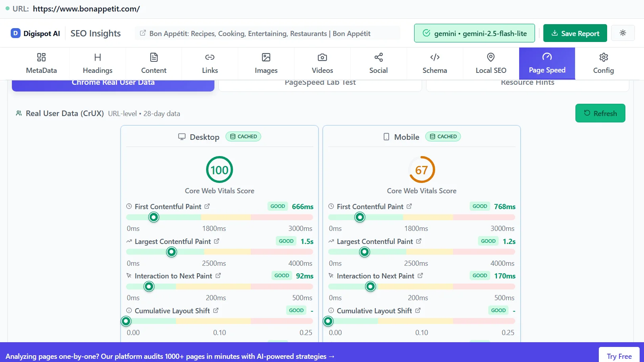Select the Page Speed tab

[547, 64]
